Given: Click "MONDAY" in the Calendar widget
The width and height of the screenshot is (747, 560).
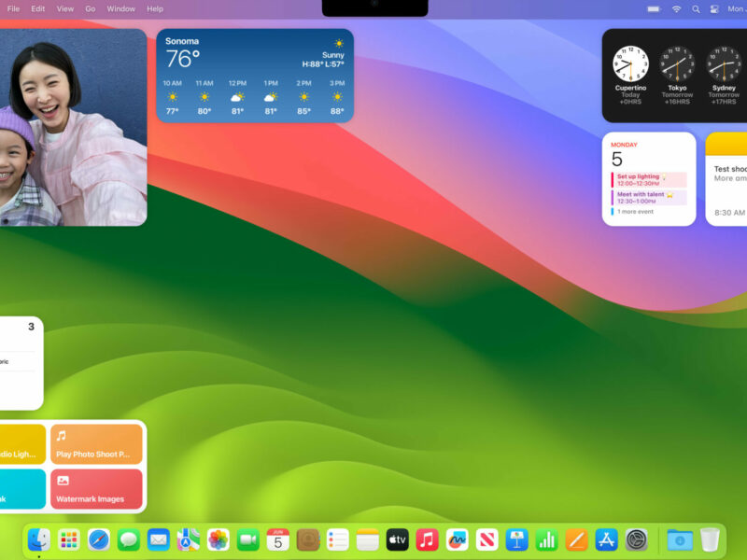Looking at the screenshot, I should [624, 145].
